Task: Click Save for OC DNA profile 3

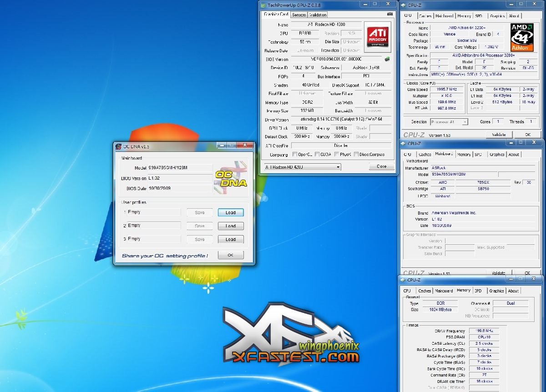Action: point(200,239)
